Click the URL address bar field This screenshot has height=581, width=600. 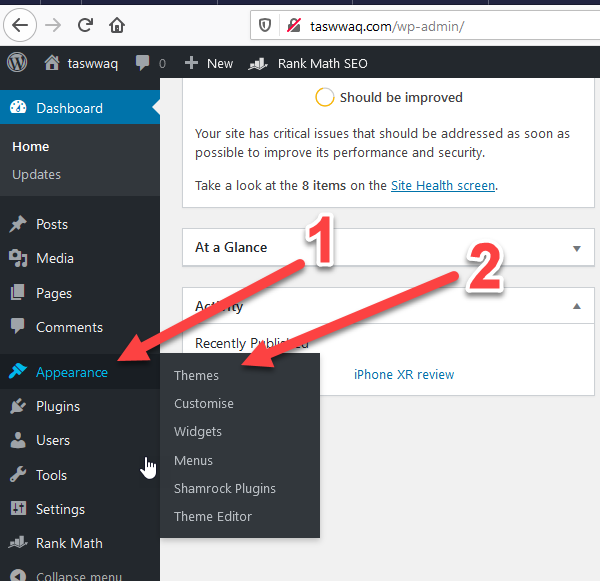pos(426,25)
